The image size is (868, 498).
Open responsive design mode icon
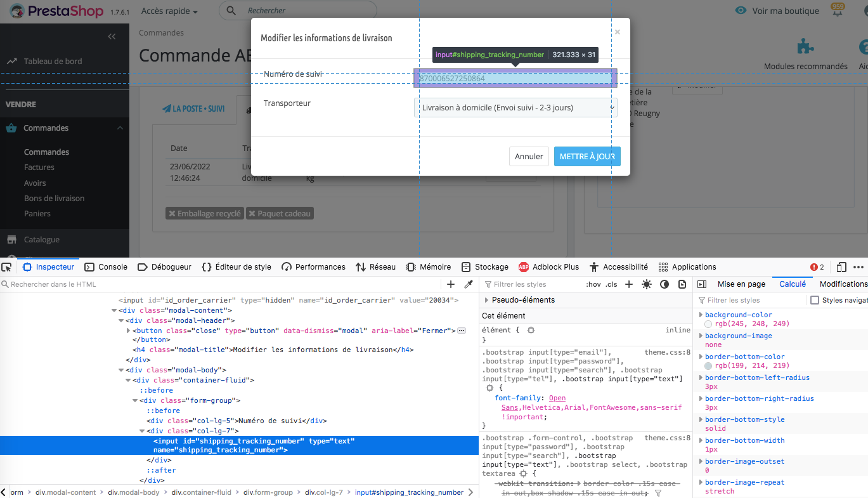click(x=841, y=267)
